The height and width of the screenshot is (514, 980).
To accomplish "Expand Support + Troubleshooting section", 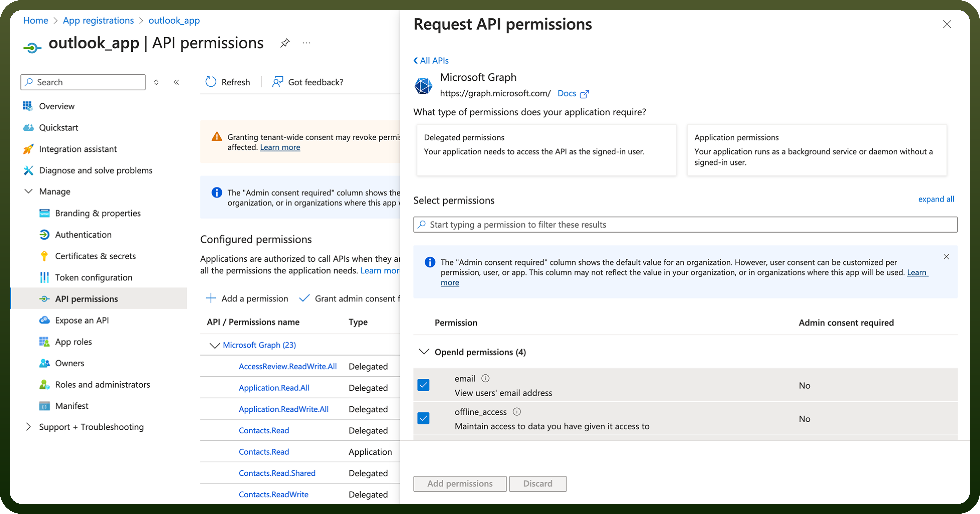I will [x=28, y=426].
